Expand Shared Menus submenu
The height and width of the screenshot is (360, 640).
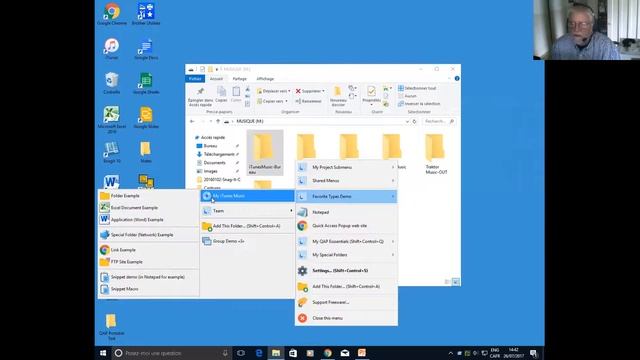pos(346,181)
